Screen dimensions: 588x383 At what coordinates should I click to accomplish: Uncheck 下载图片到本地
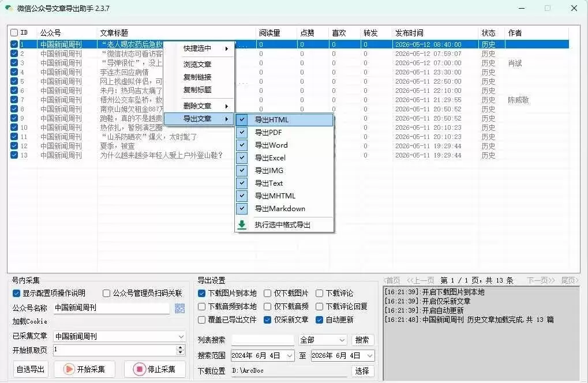coord(202,293)
